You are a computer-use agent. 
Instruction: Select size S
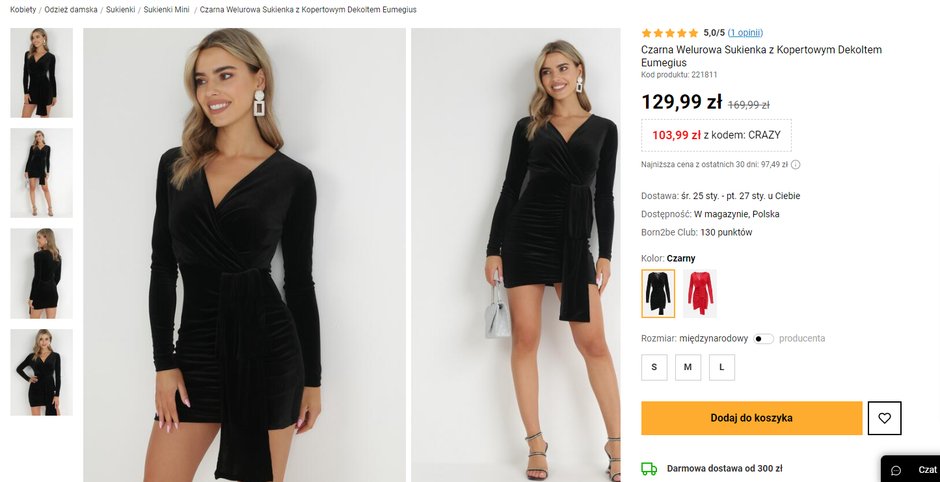[x=654, y=367]
